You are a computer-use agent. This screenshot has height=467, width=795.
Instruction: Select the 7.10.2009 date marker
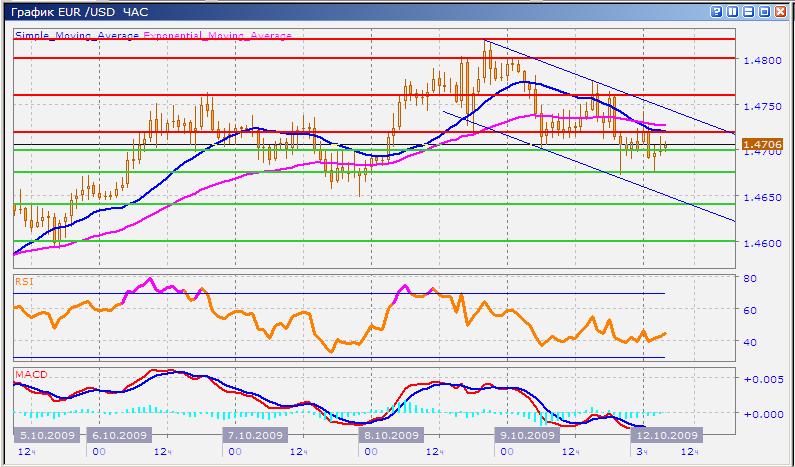(x=256, y=435)
